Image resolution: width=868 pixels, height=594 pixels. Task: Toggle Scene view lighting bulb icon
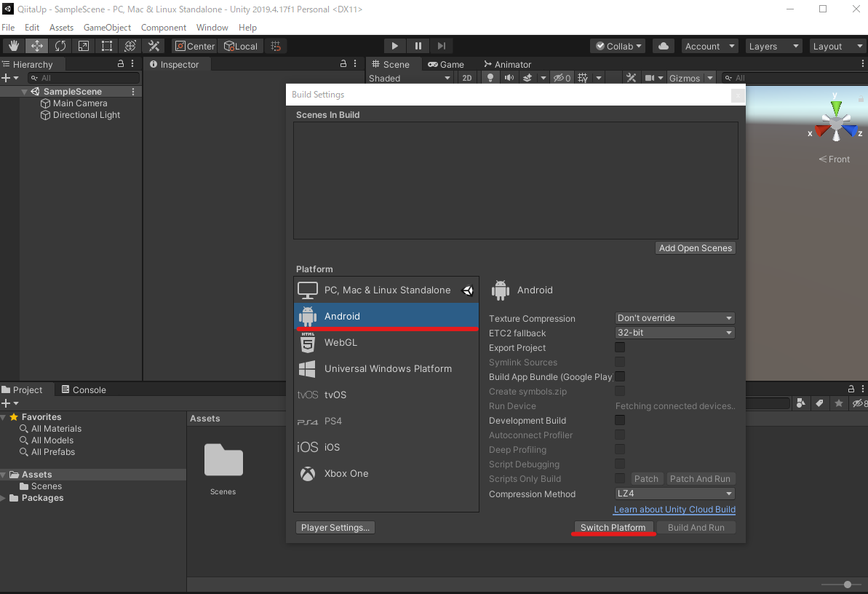pyautogui.click(x=490, y=78)
